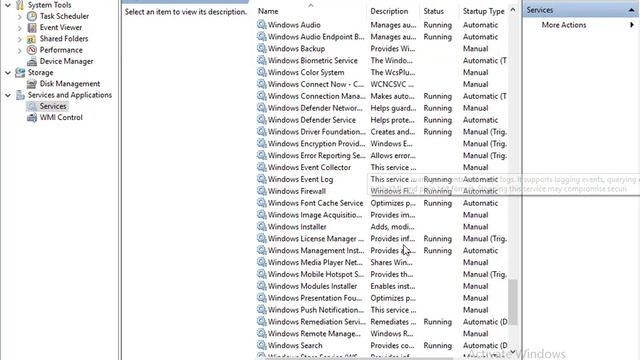The height and width of the screenshot is (360, 640).
Task: Click gear icon beside Windows Font Cache Service
Action: (262, 202)
